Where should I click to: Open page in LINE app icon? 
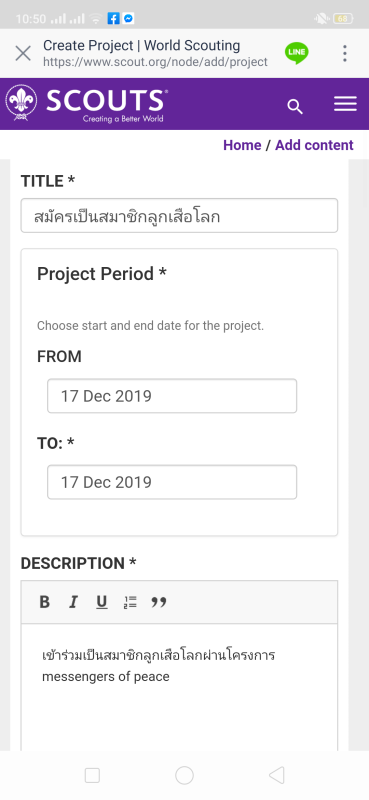(x=297, y=53)
